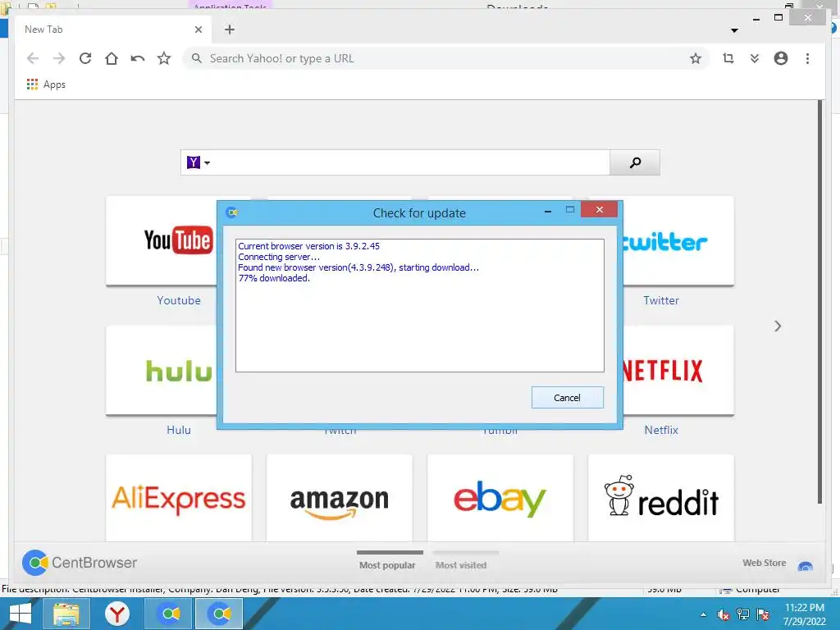Maximize the Check for update dialog
The height and width of the screenshot is (630, 840).
coord(570,209)
